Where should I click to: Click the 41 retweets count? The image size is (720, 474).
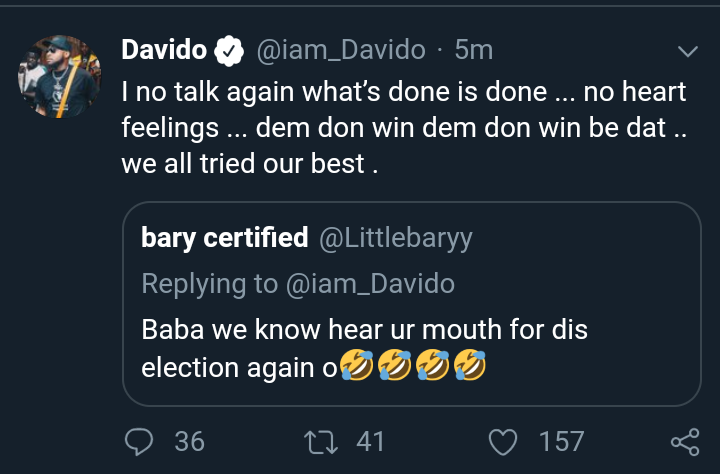[370, 441]
